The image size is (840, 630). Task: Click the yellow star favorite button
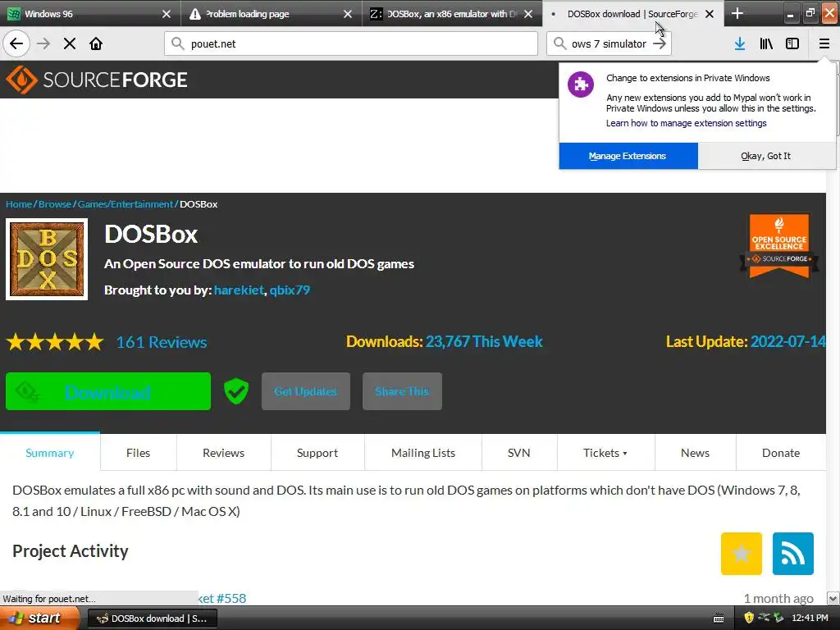point(742,554)
